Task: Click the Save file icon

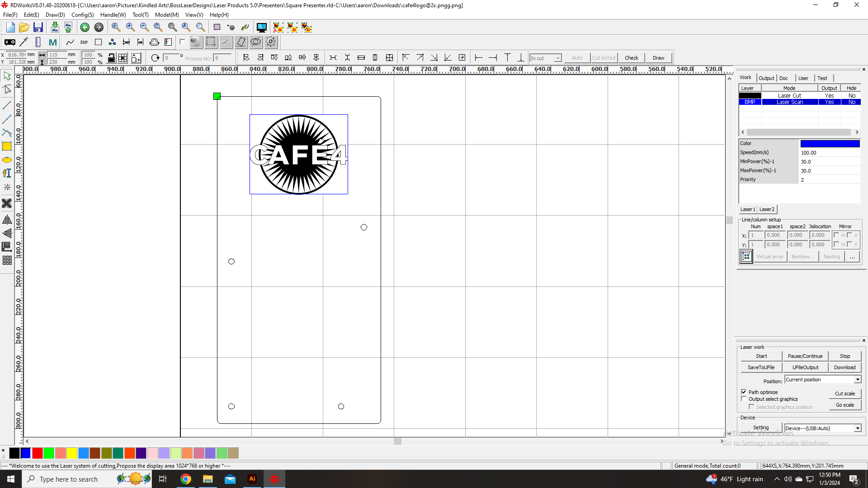Action: 38,28
